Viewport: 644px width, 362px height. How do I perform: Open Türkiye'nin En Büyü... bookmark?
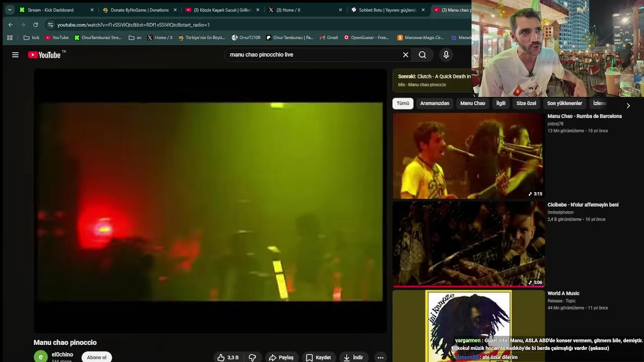point(201,38)
